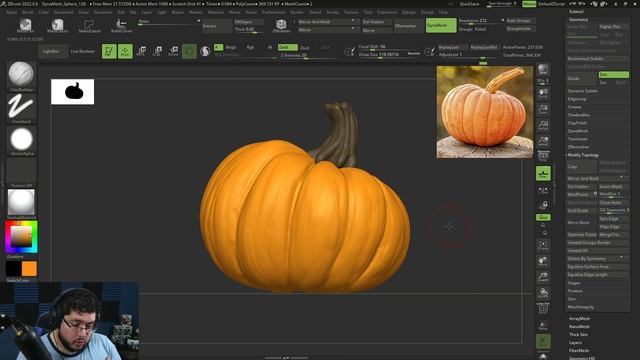Click the AAHalf icon in right shelf
Viewport: 640px width, 360px height.
click(543, 141)
